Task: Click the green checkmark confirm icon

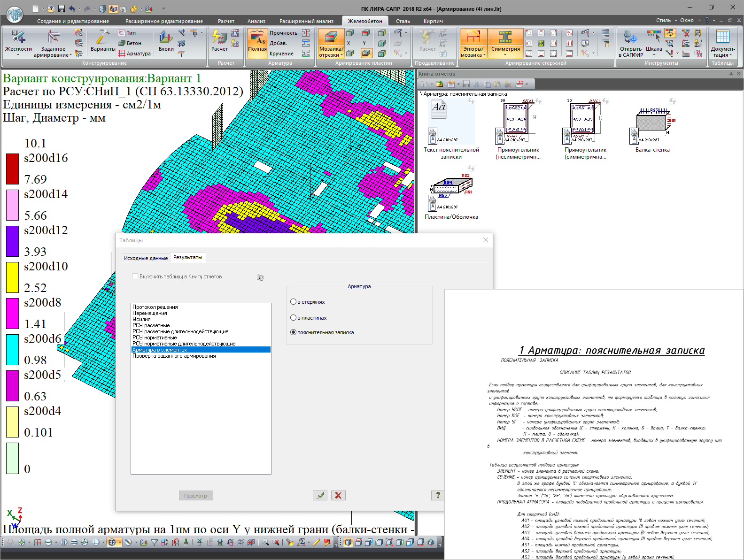Action: point(320,495)
